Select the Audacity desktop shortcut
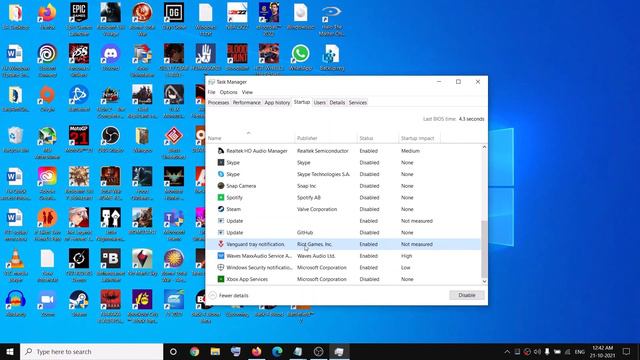This screenshot has width=640, height=360. click(x=16, y=304)
